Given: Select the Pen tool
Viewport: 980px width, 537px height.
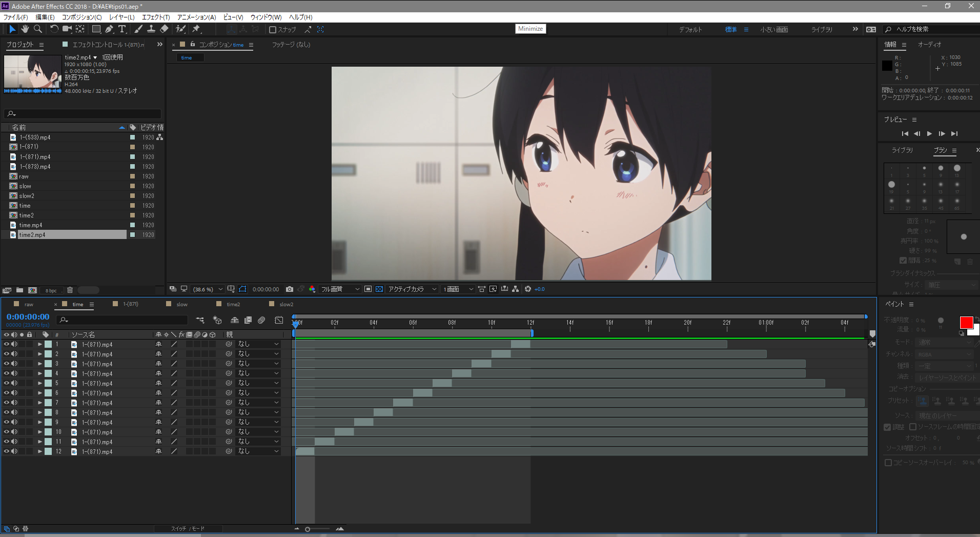Looking at the screenshot, I should pos(109,29).
